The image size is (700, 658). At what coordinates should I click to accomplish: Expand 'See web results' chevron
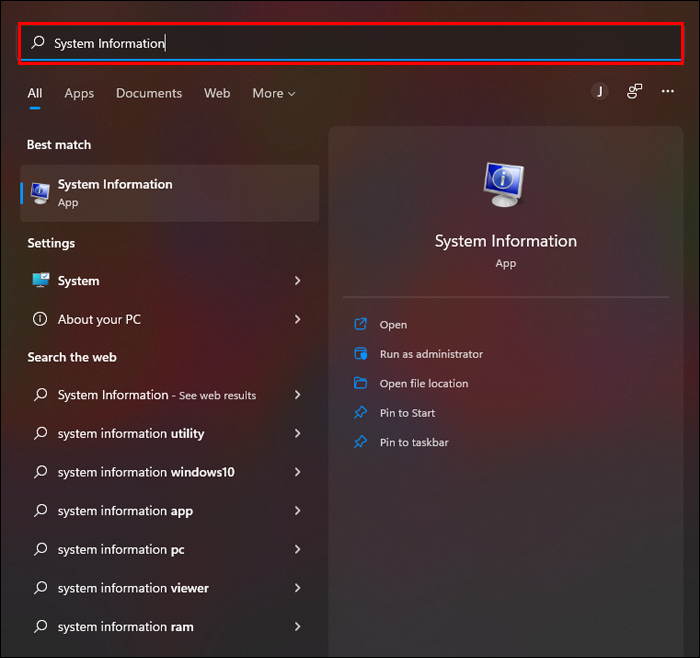coord(297,395)
